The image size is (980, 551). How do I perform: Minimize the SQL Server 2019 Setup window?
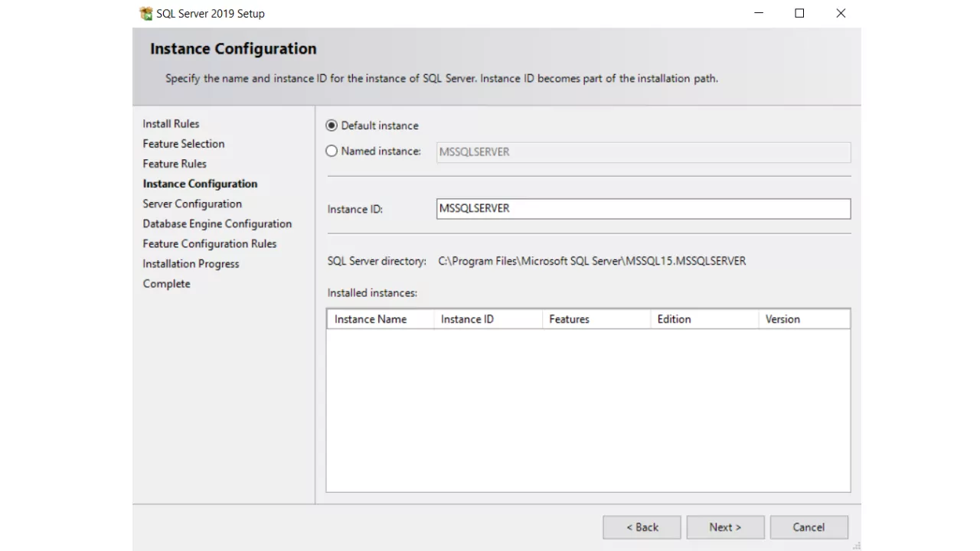(758, 13)
